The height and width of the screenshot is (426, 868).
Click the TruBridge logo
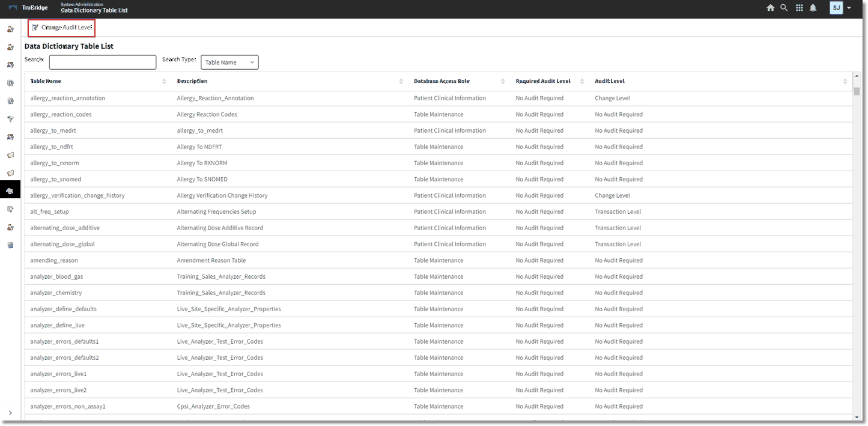point(28,8)
